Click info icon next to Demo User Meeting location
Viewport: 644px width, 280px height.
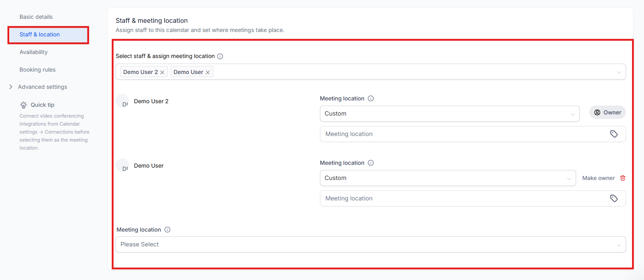(x=371, y=163)
